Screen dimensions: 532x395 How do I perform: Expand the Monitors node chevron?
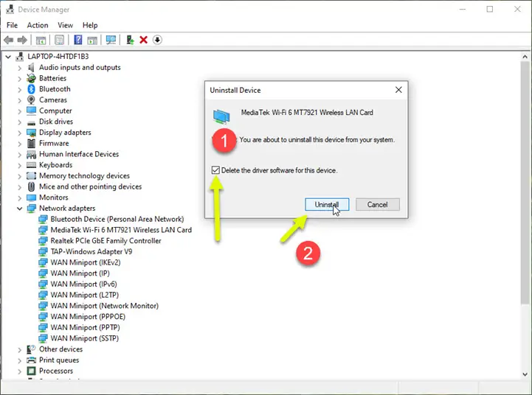(x=20, y=197)
